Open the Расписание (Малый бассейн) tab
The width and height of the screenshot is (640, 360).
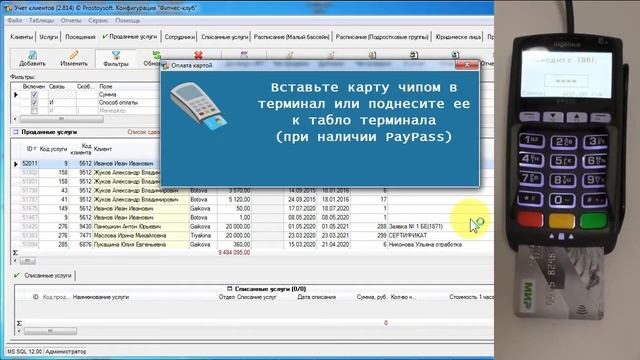click(291, 37)
